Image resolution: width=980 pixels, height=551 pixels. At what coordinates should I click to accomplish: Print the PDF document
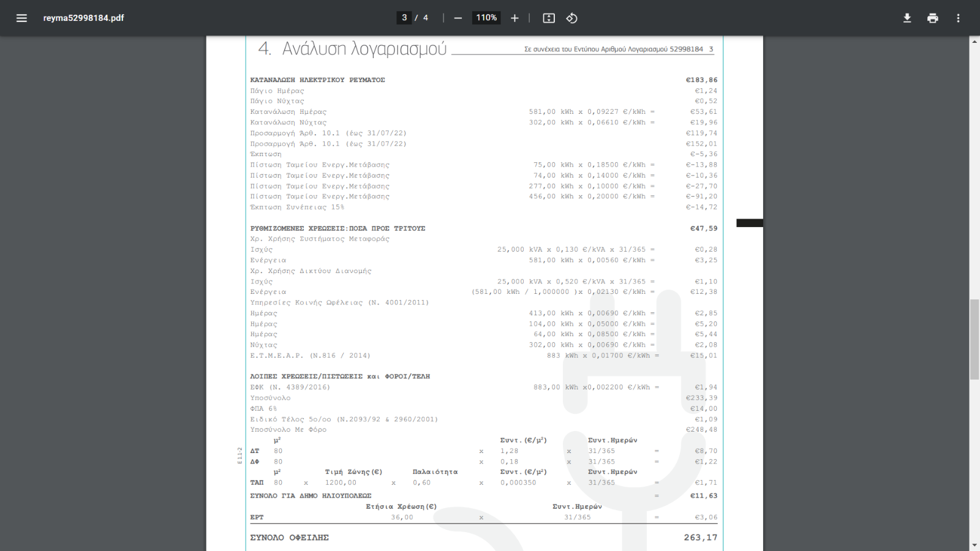pos(933,18)
